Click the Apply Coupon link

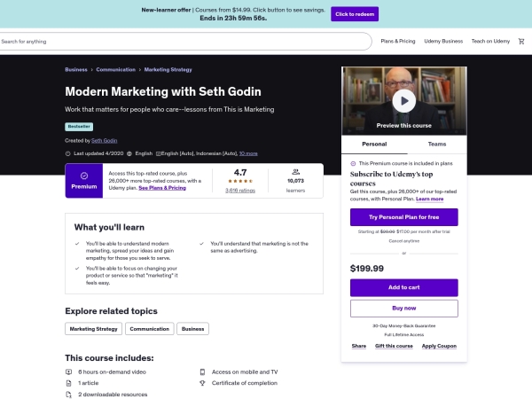pyautogui.click(x=439, y=346)
